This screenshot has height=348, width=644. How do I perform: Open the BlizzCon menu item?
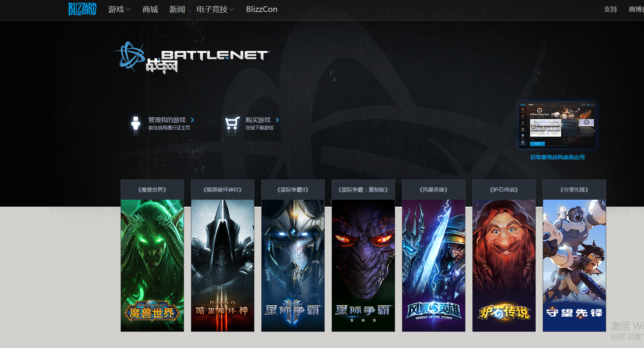click(x=262, y=9)
